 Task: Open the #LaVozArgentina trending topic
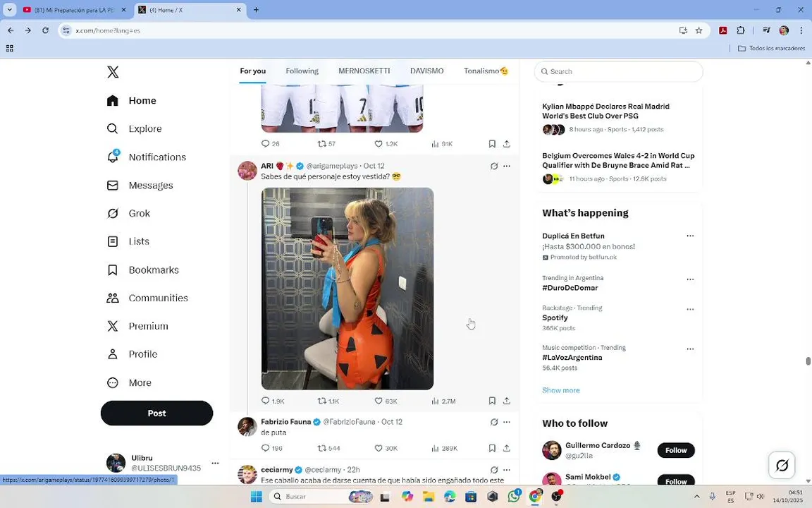(572, 357)
